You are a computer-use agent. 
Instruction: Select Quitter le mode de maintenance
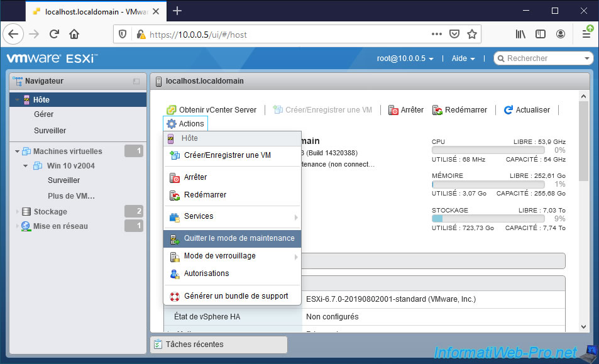(239, 238)
